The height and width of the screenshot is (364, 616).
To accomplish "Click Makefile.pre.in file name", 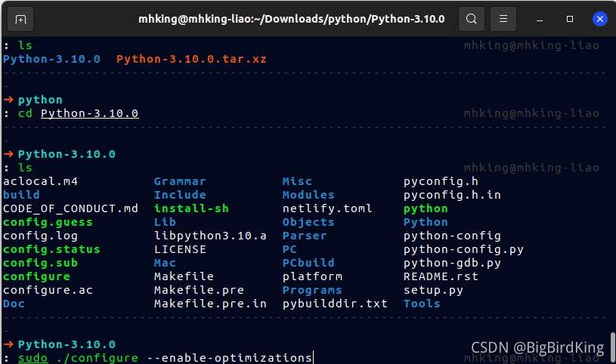I will coord(210,304).
